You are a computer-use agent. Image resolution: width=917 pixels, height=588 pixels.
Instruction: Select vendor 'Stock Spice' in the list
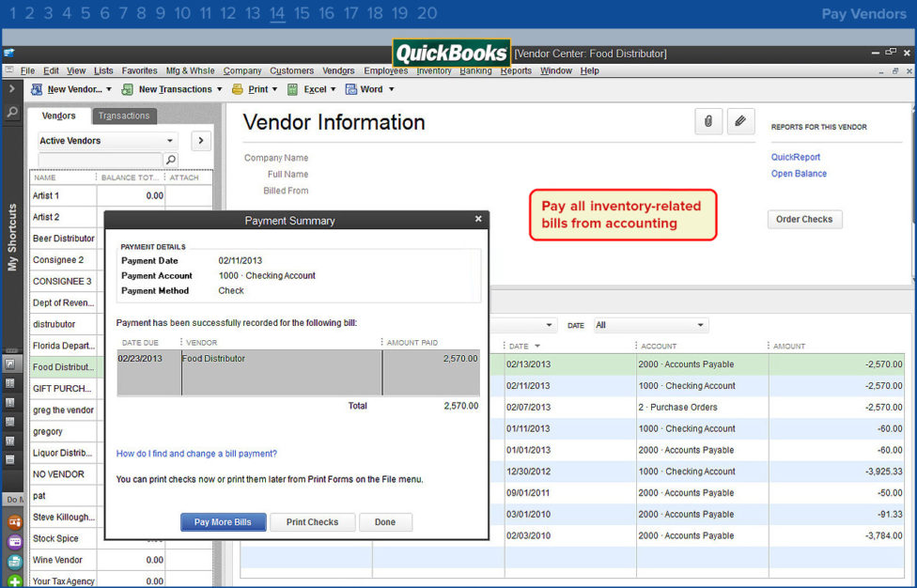[64, 538]
